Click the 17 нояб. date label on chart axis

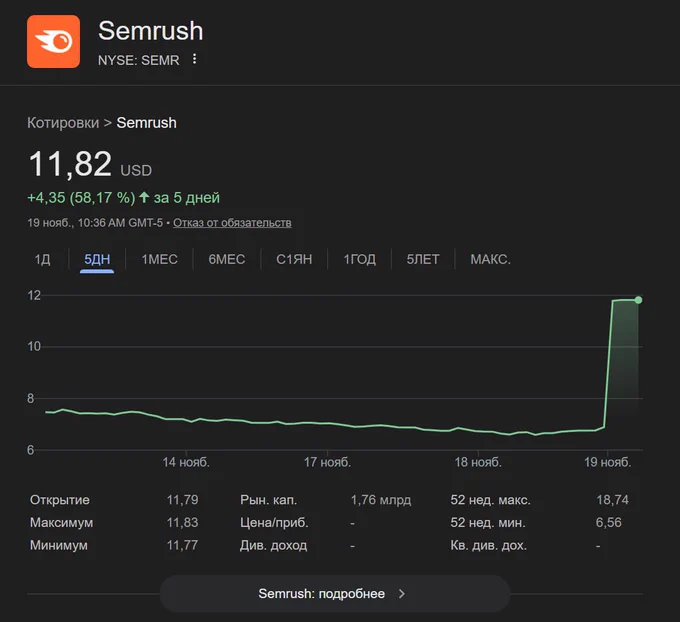pyautogui.click(x=327, y=462)
